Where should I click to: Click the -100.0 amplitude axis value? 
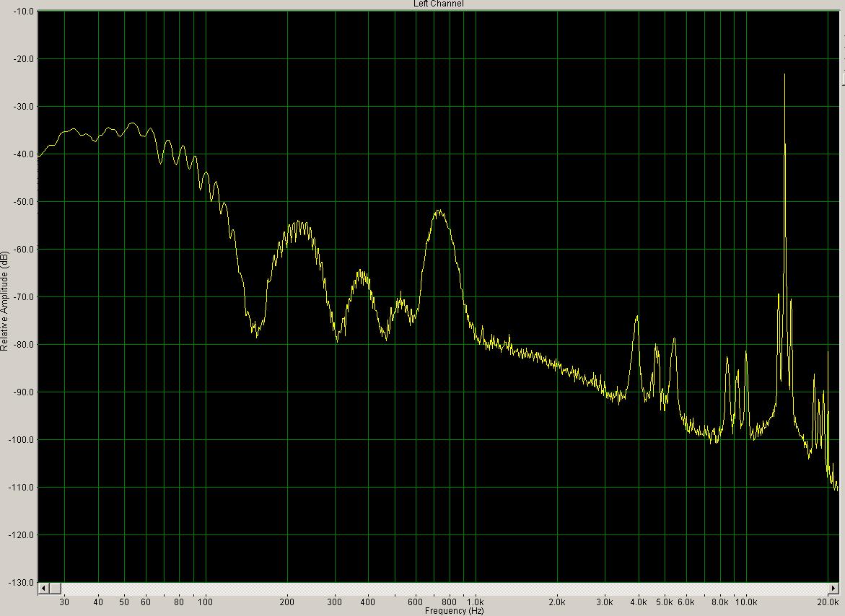[21, 440]
